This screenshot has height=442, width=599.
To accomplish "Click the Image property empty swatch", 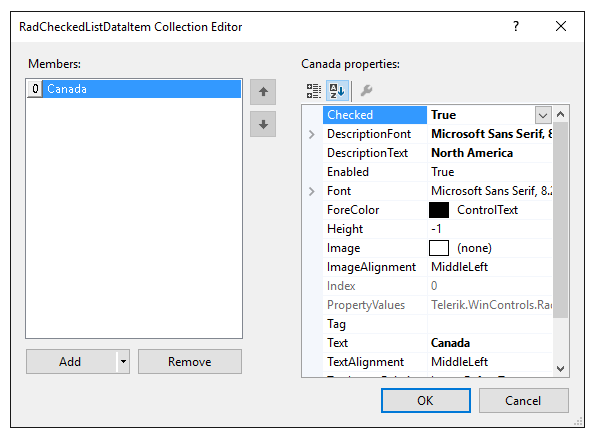I will click(439, 248).
